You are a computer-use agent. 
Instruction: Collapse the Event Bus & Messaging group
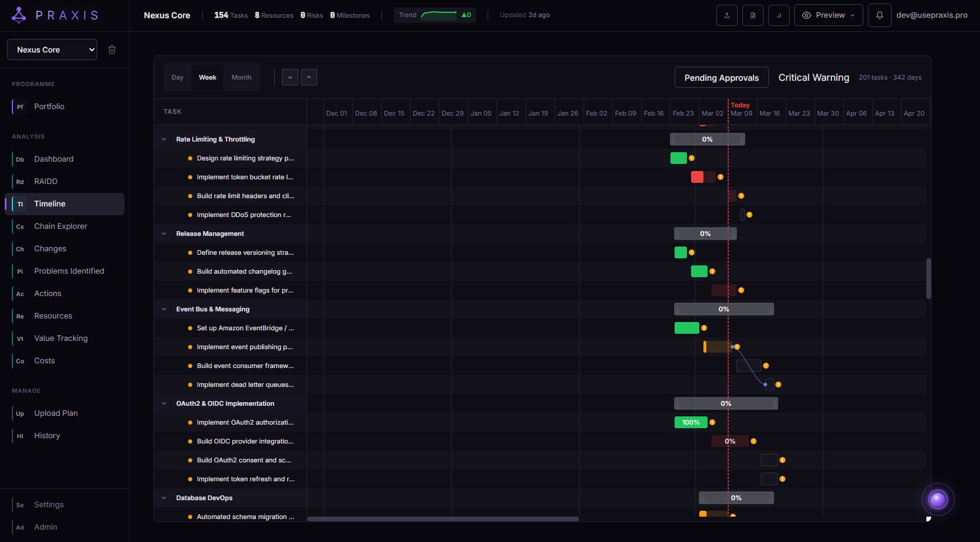coord(164,309)
